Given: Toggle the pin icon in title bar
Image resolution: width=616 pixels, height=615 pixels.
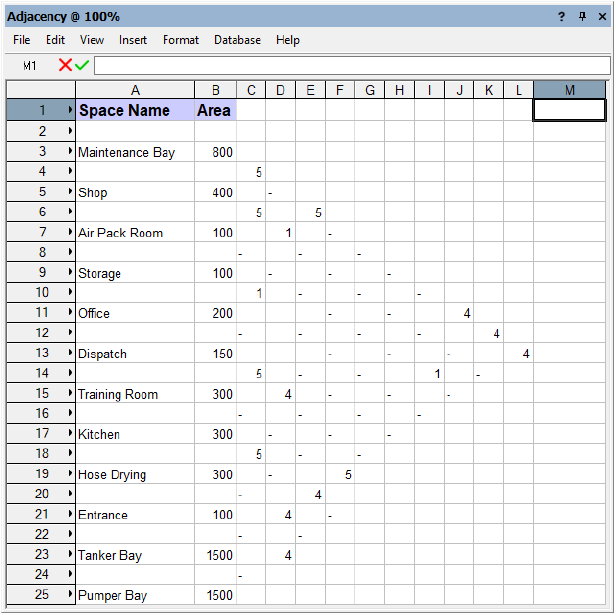Looking at the screenshot, I should (x=582, y=17).
